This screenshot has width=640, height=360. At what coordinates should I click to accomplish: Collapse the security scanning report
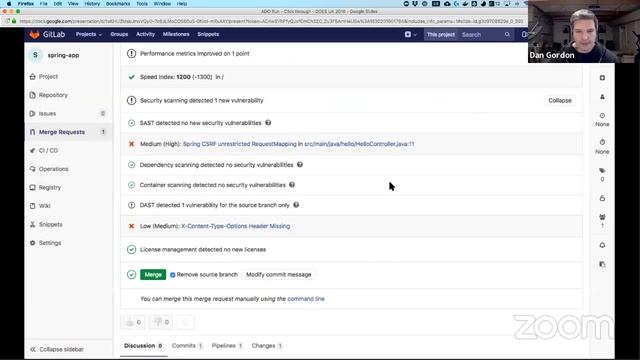[x=560, y=100]
